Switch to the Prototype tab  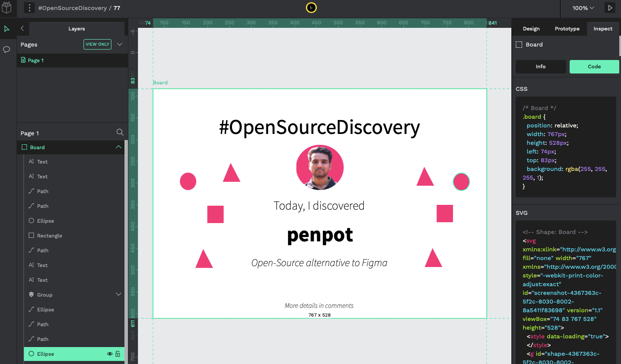point(567,29)
